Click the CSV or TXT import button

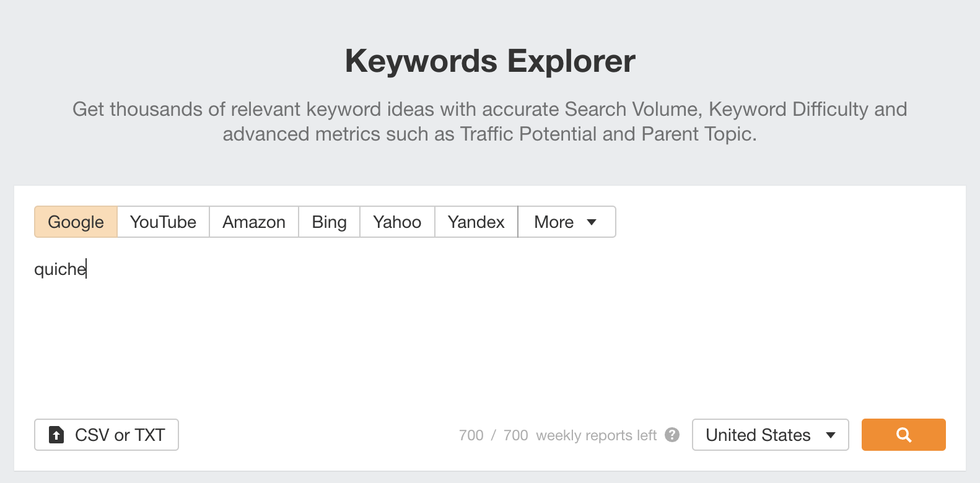(x=106, y=435)
